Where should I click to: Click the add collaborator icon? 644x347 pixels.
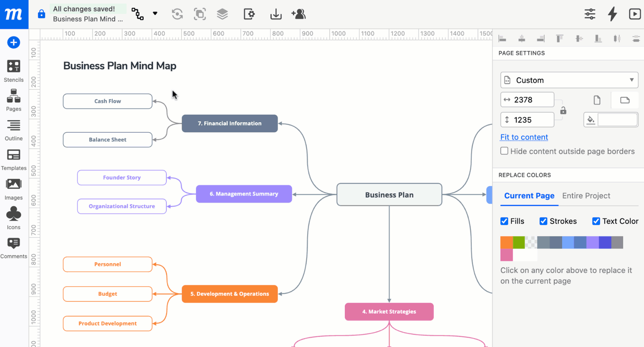point(298,14)
